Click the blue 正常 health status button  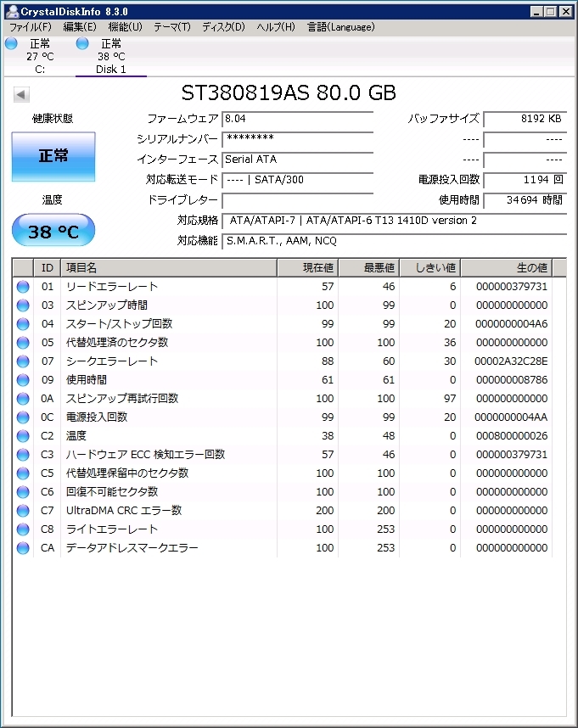(x=53, y=156)
